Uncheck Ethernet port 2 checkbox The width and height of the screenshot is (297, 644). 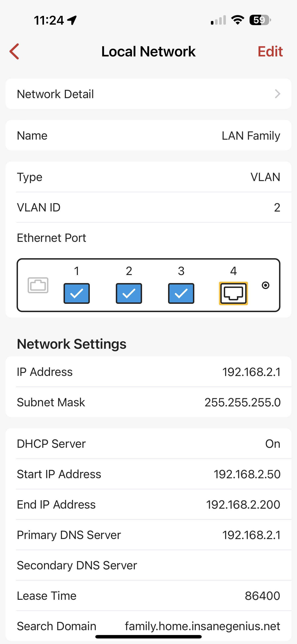(129, 293)
